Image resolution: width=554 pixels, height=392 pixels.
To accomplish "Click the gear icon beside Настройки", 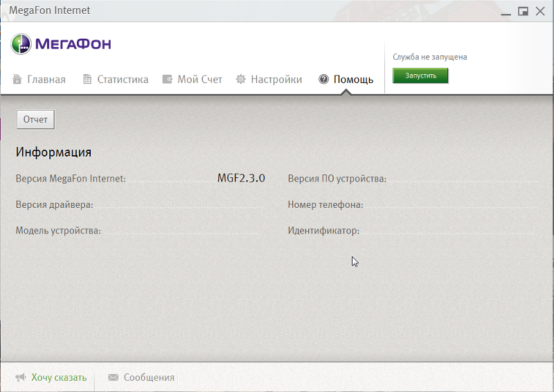I will 240,79.
